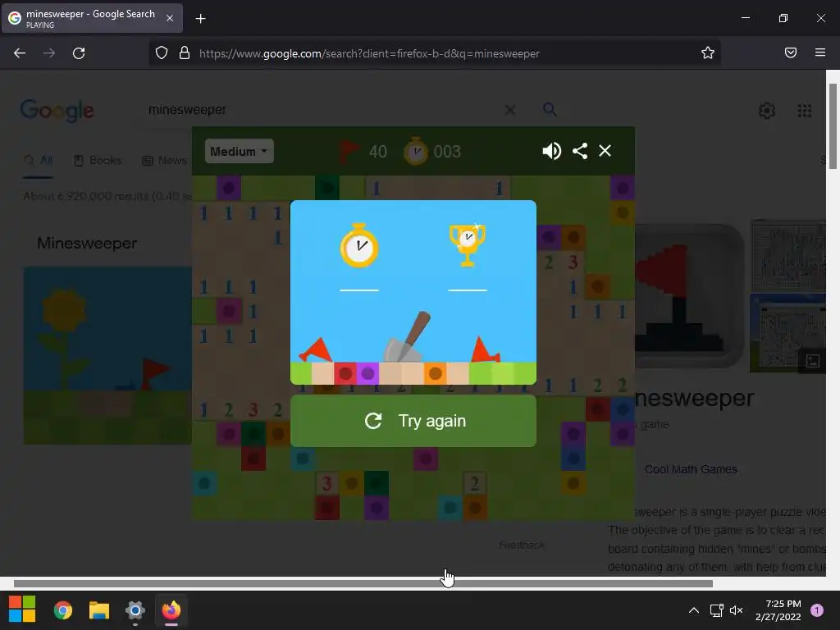840x630 pixels.
Task: Click the network status tray icon
Action: pyautogui.click(x=716, y=610)
